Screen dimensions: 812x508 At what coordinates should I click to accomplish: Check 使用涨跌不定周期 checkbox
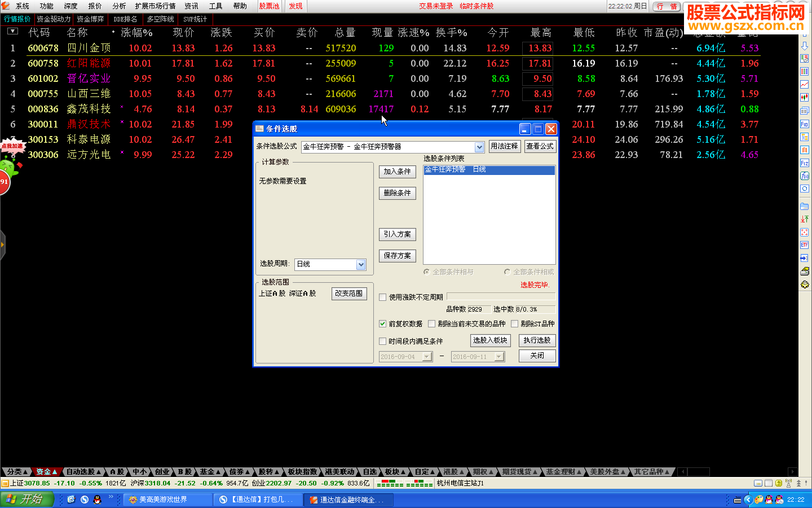[x=383, y=297]
